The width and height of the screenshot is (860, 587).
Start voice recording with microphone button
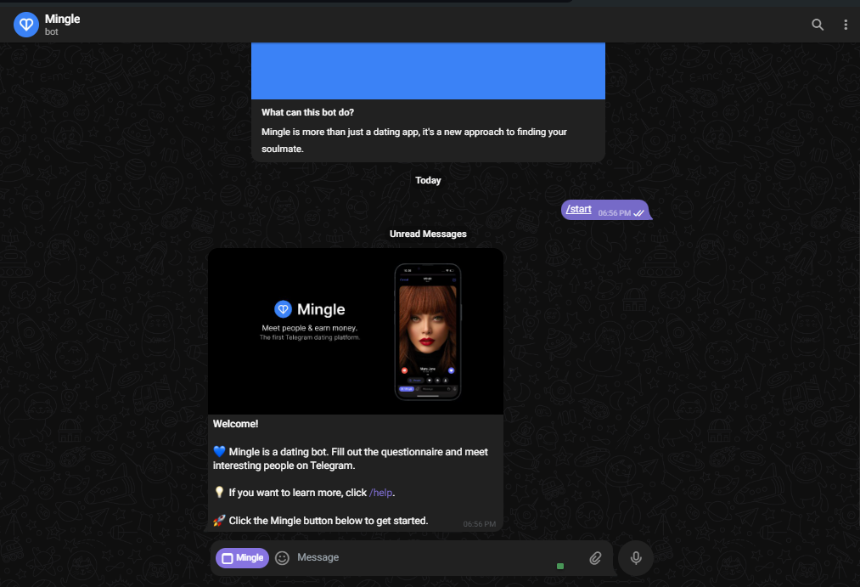tap(636, 558)
